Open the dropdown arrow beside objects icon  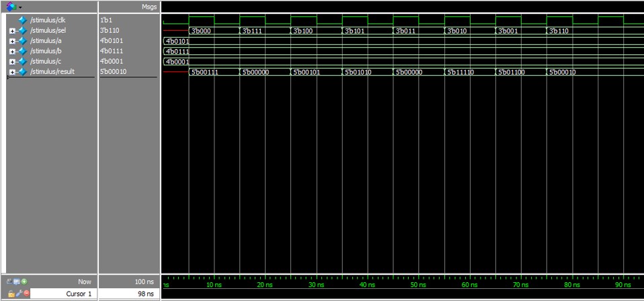[20, 7]
